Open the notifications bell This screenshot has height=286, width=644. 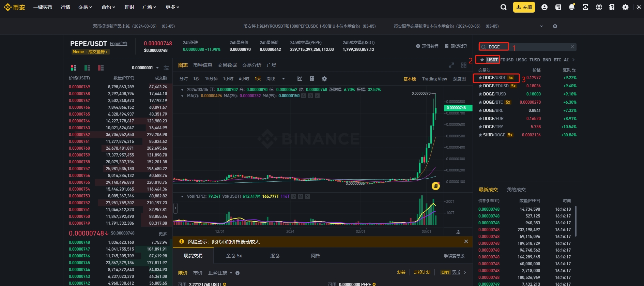click(572, 7)
